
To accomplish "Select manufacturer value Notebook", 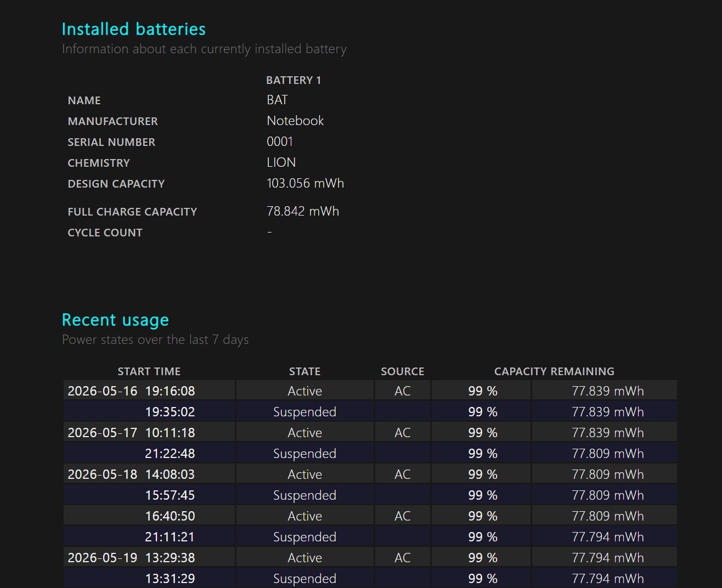I will coord(295,121).
